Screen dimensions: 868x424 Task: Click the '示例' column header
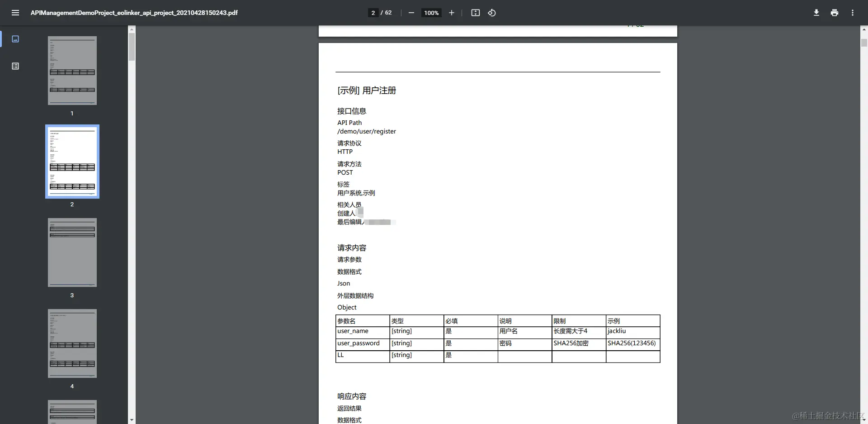(633, 321)
